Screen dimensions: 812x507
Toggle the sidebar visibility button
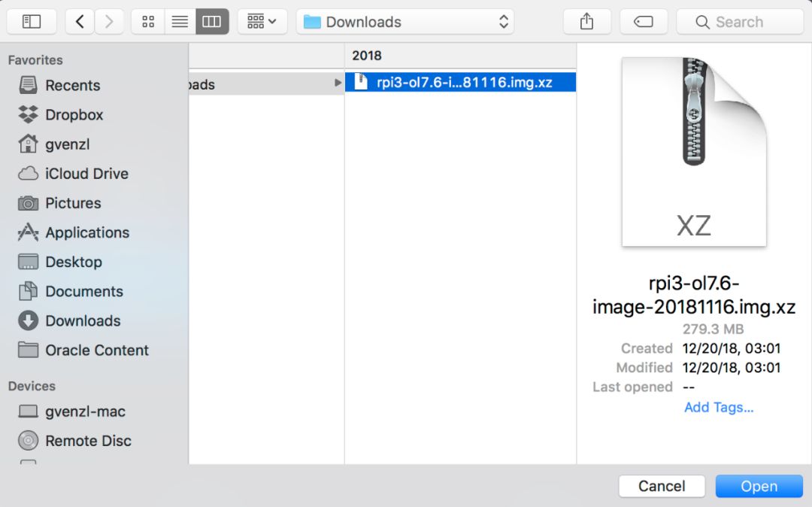coord(32,22)
